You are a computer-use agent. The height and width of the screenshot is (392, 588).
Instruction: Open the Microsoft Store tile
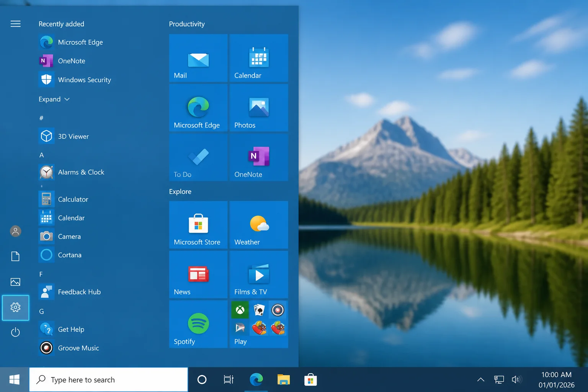198,225
